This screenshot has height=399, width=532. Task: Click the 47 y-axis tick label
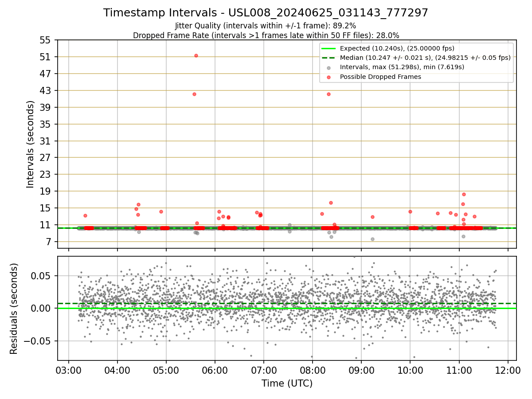(x=46, y=74)
